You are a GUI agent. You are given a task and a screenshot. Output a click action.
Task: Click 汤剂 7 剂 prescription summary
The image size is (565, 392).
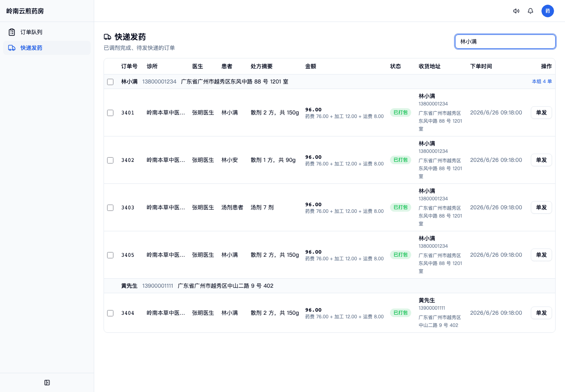tap(262, 207)
